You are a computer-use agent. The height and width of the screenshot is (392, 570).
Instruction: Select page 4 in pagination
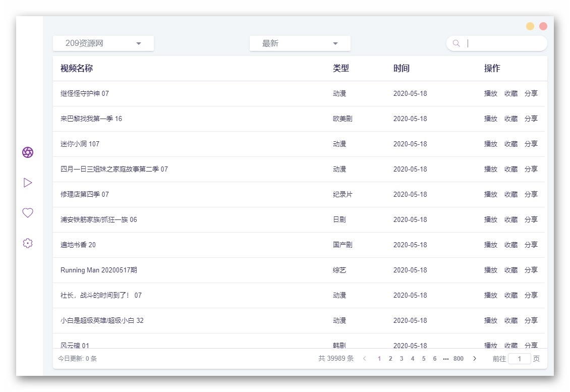point(413,359)
